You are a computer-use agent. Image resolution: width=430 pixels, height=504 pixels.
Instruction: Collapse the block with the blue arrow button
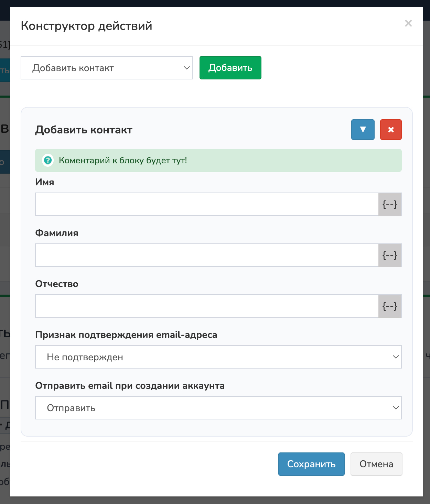point(363,130)
